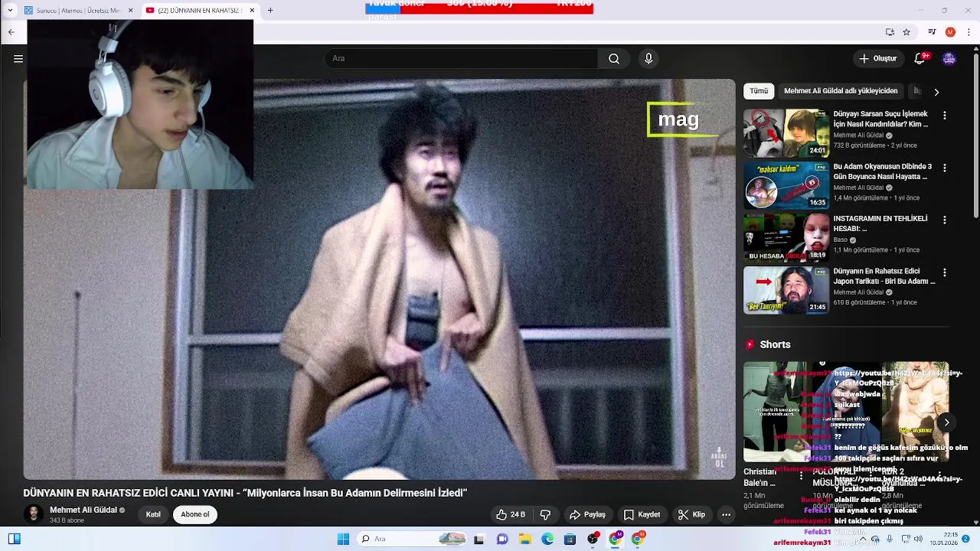The image size is (980, 551).
Task: Open Task View on the taskbar
Action: click(479, 540)
